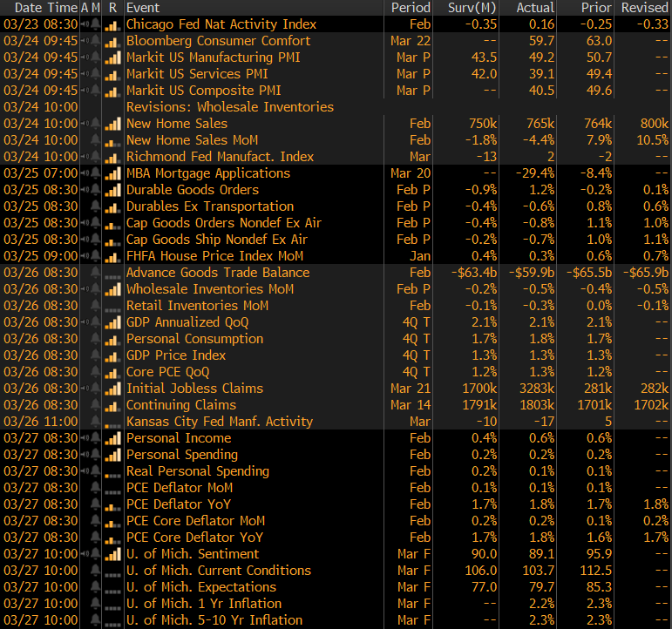Click relevance bars icon beside MBA Mortgage Applications
The image size is (672, 629).
[112, 173]
